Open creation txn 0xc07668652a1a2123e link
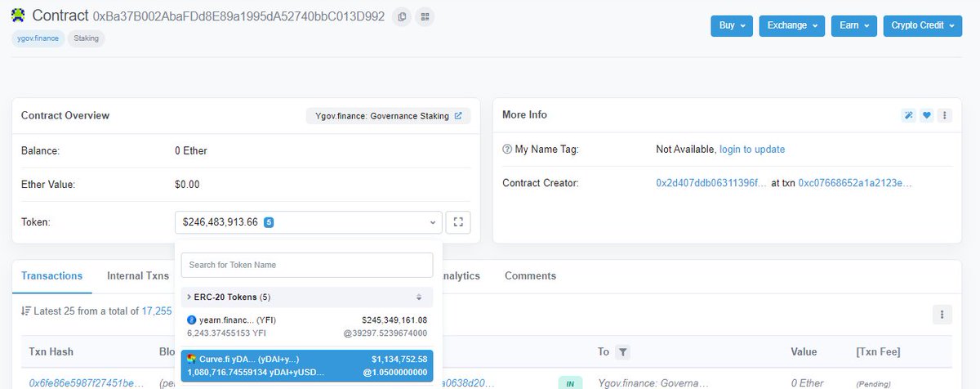Viewport: 980px width, 389px height. pos(854,183)
